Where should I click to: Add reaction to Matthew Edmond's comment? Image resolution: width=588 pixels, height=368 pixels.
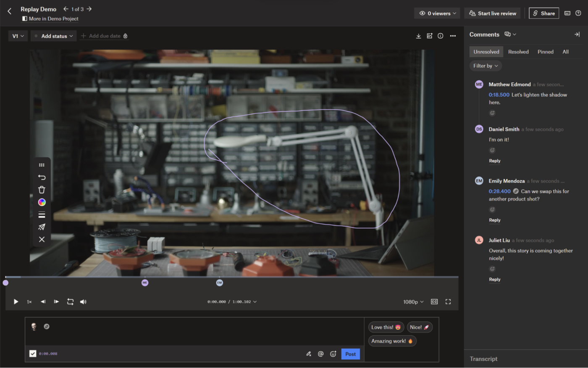(492, 113)
